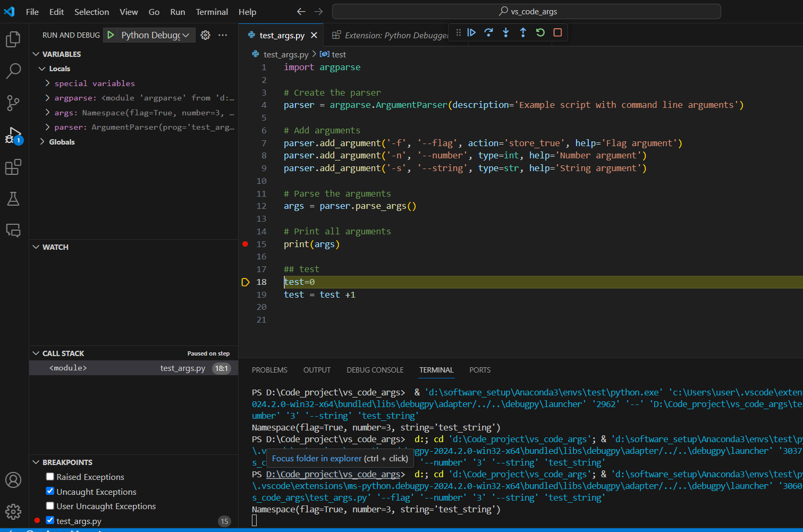Switch to the Debug Console tab
This screenshot has height=532, width=803.
[375, 370]
